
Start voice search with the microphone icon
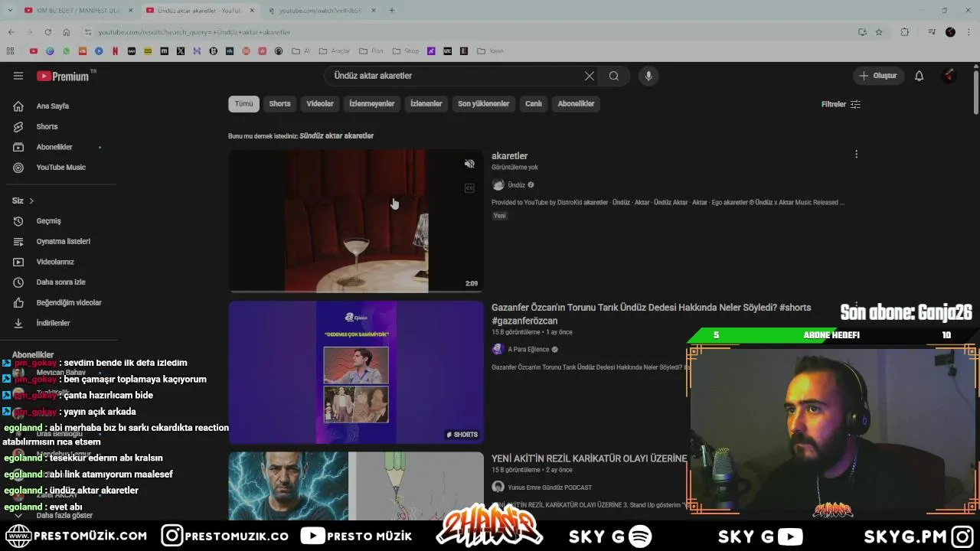648,76
